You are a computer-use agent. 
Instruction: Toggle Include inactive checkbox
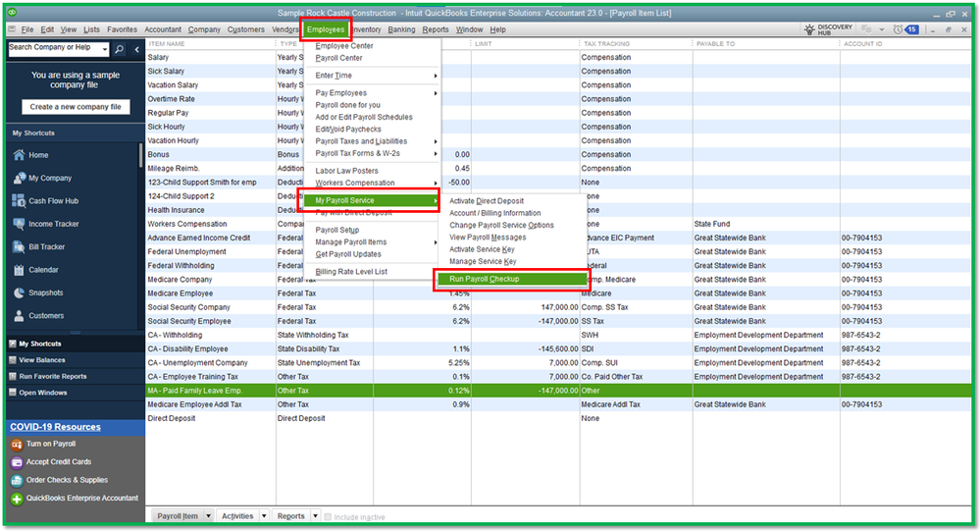(328, 516)
